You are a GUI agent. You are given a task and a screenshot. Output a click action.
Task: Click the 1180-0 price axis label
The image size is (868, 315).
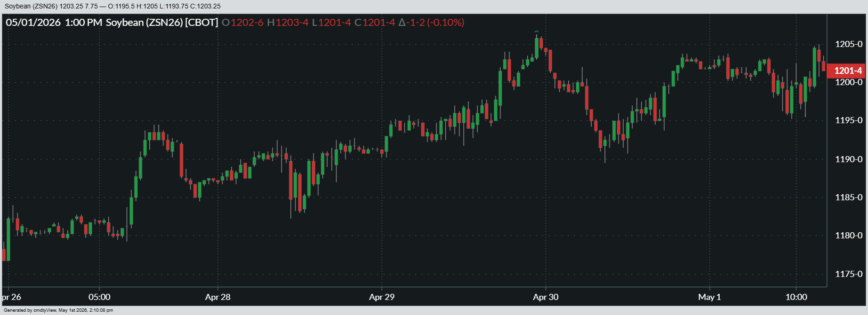tap(849, 236)
